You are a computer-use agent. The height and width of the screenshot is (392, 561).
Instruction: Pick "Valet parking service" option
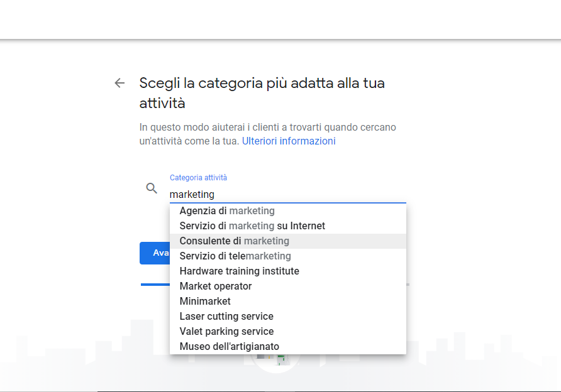[287, 331]
